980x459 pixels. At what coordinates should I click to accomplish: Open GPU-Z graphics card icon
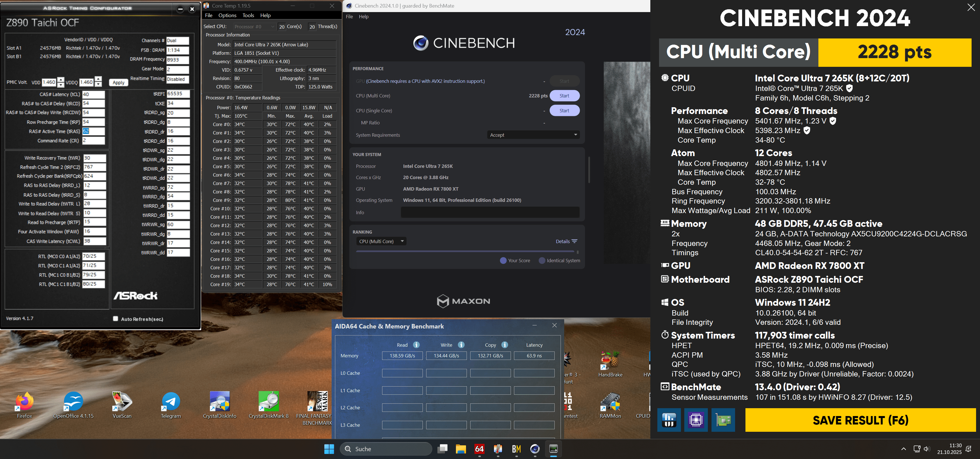[x=723, y=420]
